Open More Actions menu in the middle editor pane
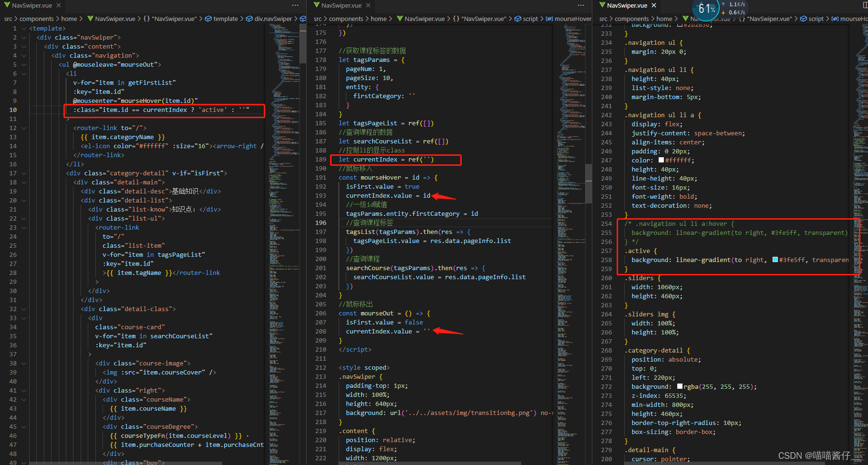Image resolution: width=868 pixels, height=465 pixels. click(581, 5)
